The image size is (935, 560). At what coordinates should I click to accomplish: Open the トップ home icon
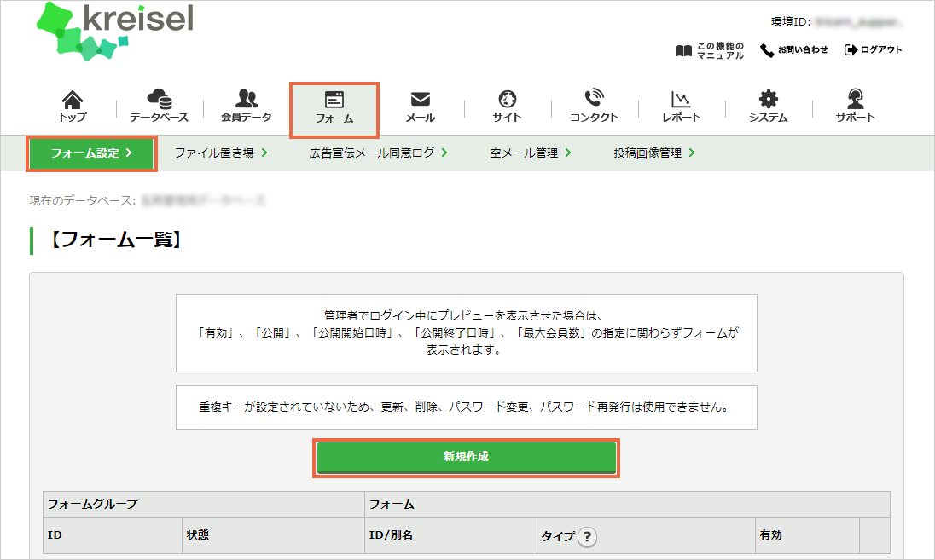[x=73, y=98]
